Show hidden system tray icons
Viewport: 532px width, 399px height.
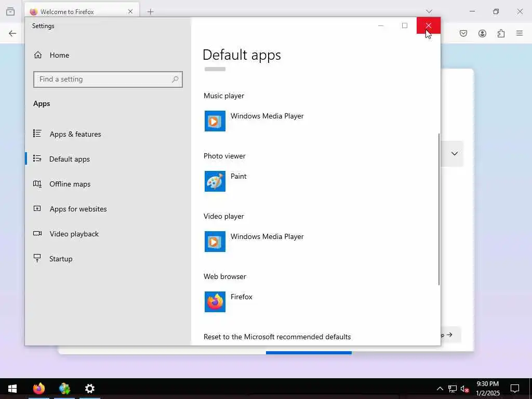click(440, 389)
